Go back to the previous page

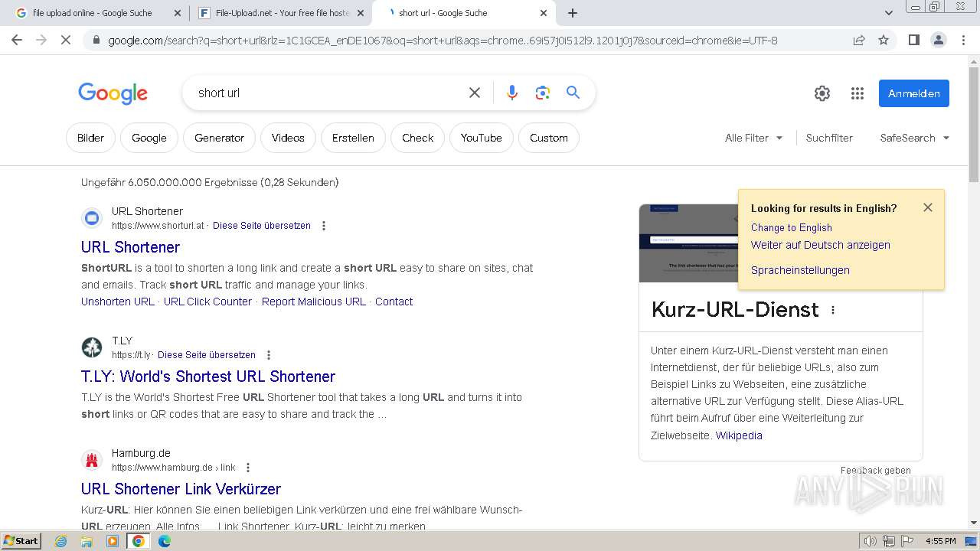click(17, 40)
